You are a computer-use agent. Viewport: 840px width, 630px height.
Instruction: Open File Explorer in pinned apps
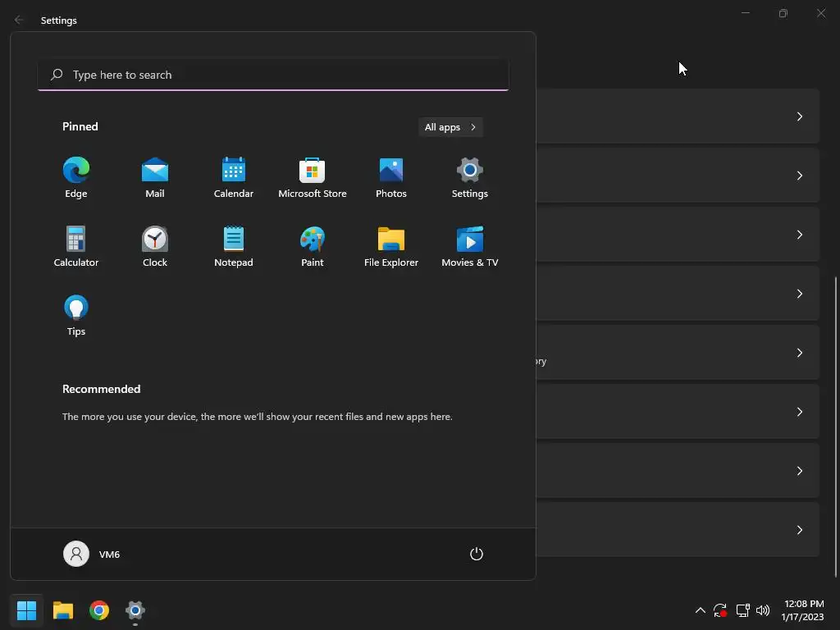point(391,246)
